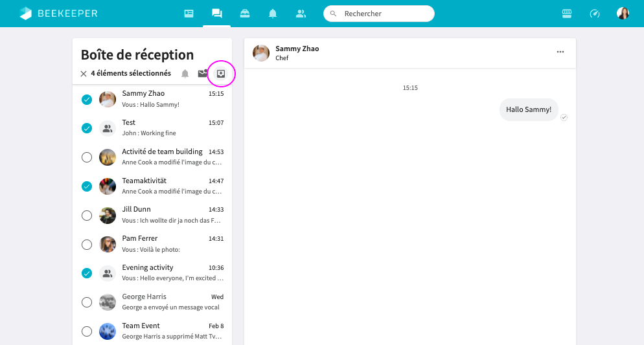Open the Evening activity chat title
Viewport: 644px width, 345px height.
tap(148, 267)
